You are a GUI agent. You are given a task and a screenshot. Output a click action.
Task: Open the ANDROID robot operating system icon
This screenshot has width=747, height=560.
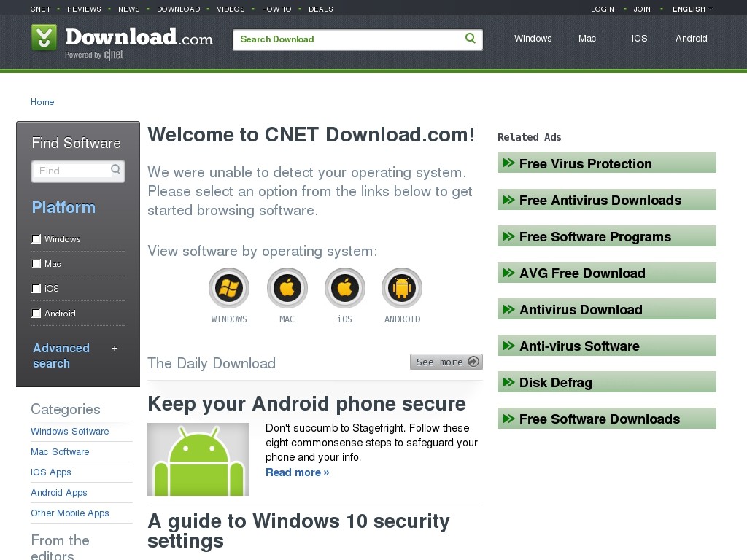402,288
